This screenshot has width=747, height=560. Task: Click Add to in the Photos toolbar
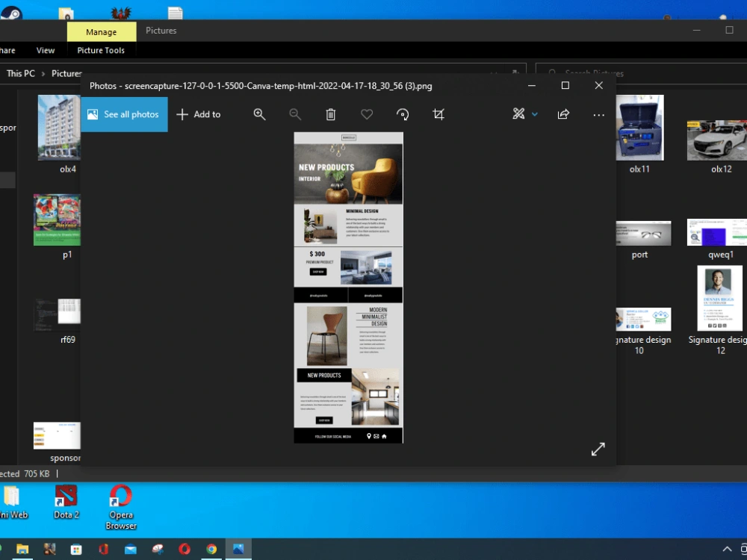[x=198, y=114]
